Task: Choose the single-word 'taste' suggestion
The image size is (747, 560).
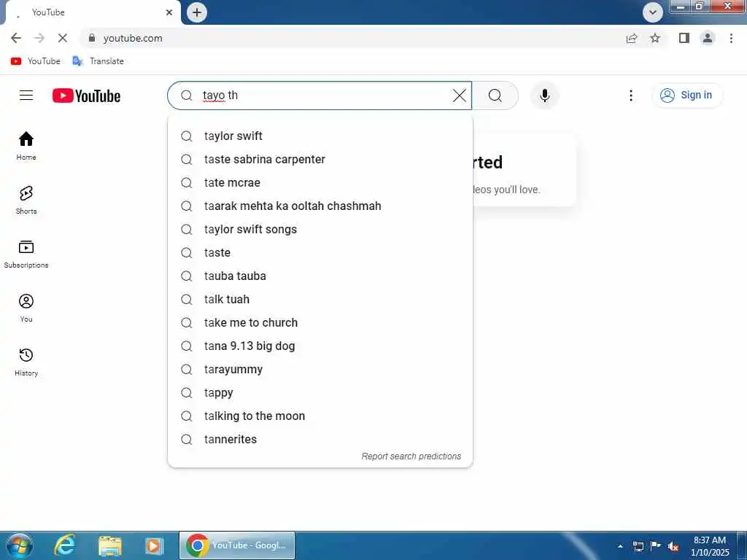Action: [320, 252]
